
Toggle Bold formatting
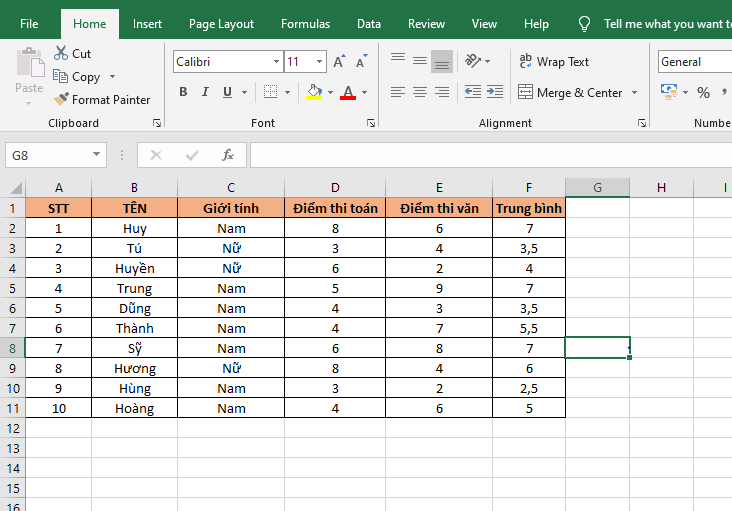pyautogui.click(x=183, y=92)
